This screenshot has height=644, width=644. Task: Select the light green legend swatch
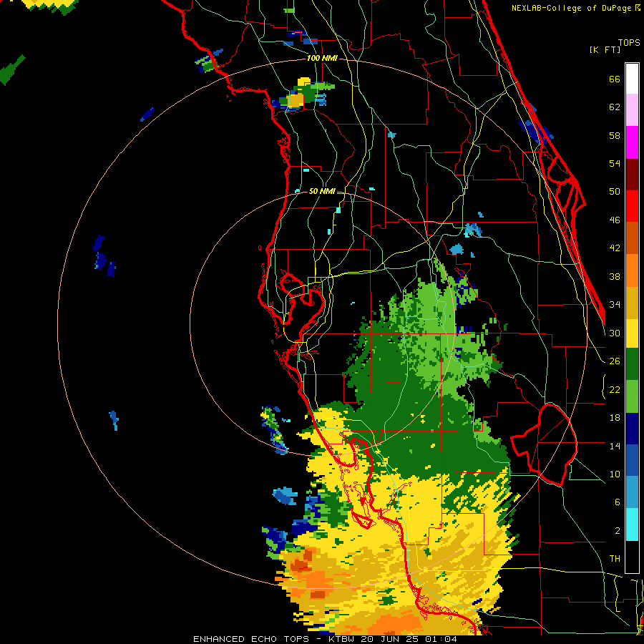(632, 396)
